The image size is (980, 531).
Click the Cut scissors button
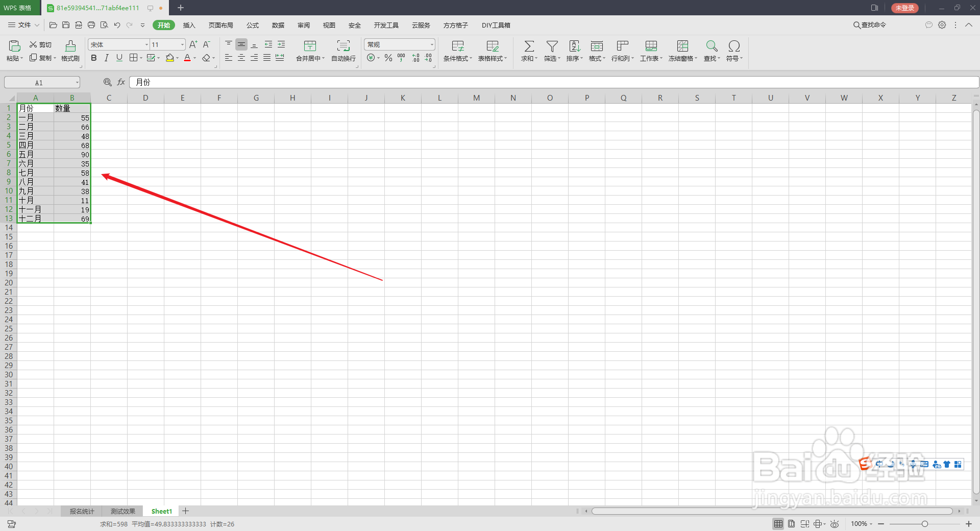40,44
